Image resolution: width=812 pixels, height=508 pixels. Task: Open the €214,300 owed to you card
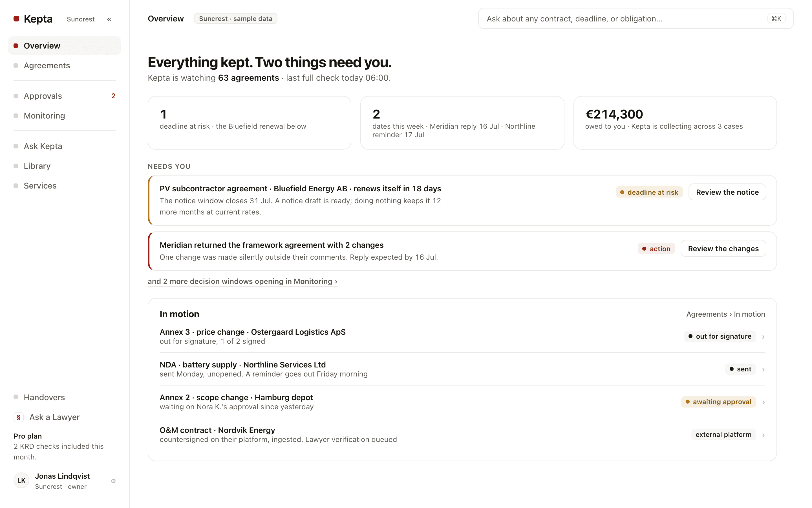point(675,123)
